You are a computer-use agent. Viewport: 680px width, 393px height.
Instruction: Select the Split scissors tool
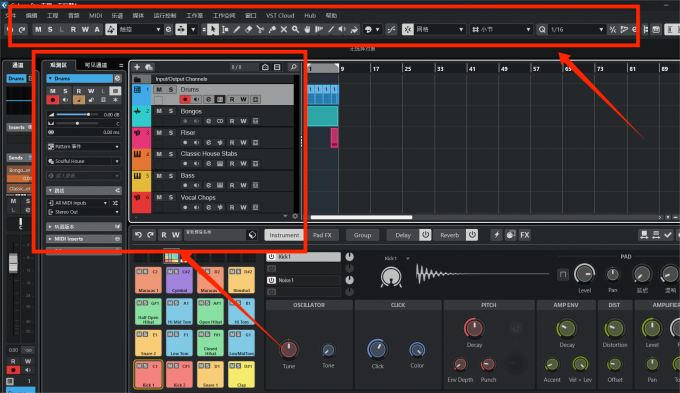coord(260,29)
